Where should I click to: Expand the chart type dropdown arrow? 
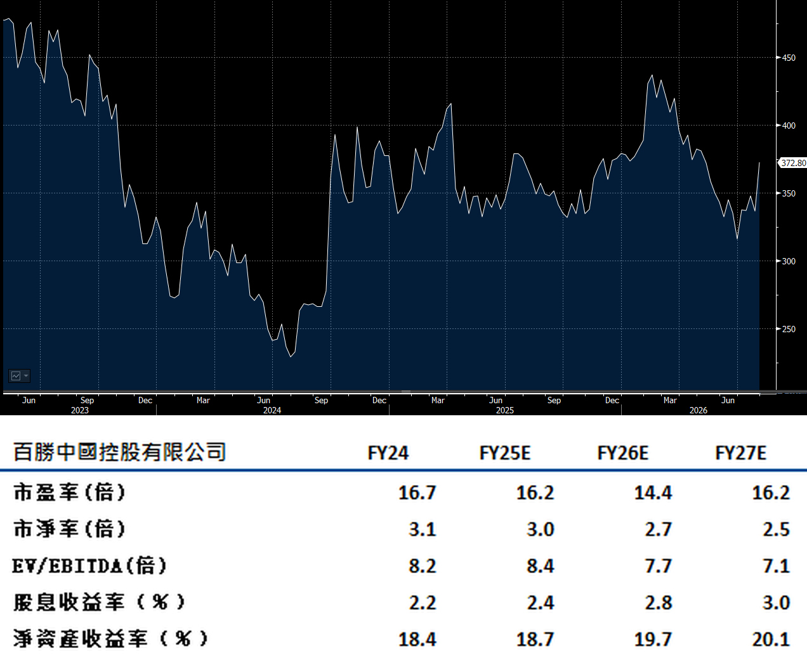[x=26, y=376]
